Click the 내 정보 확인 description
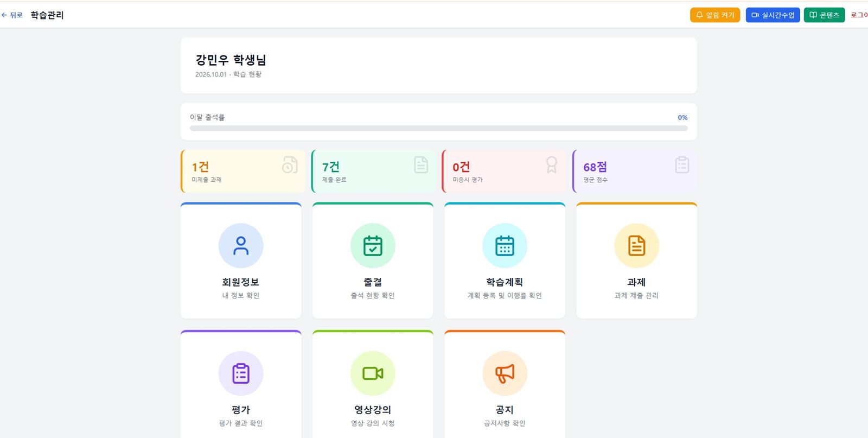 click(x=241, y=295)
